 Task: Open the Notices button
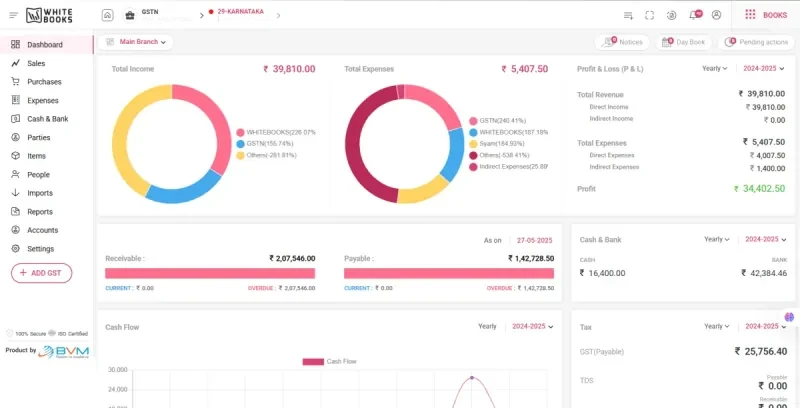[622, 42]
